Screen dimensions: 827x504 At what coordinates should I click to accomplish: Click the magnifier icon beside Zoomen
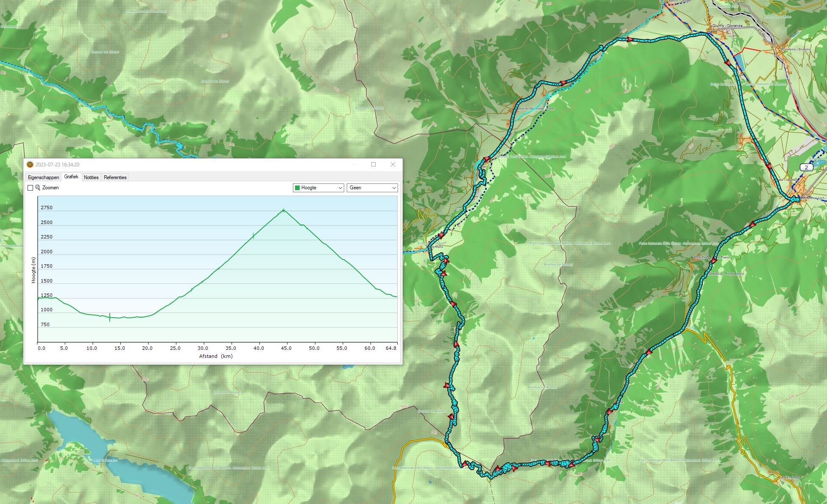(38, 188)
